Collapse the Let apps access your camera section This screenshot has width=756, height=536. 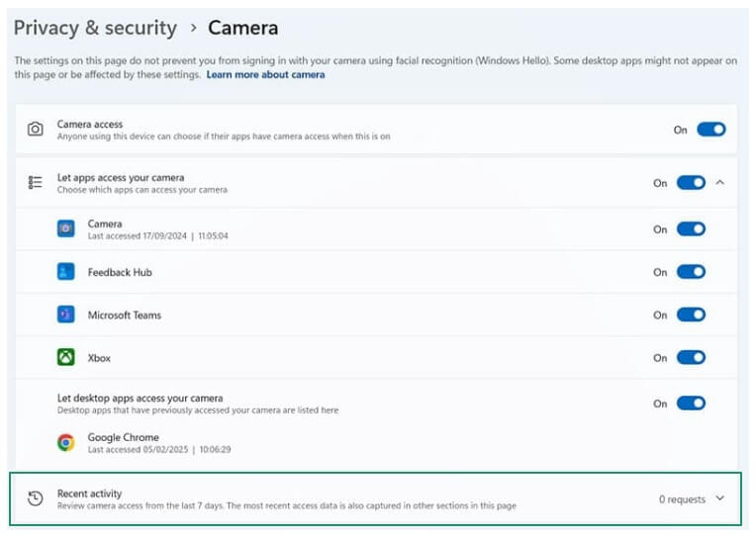pos(719,183)
